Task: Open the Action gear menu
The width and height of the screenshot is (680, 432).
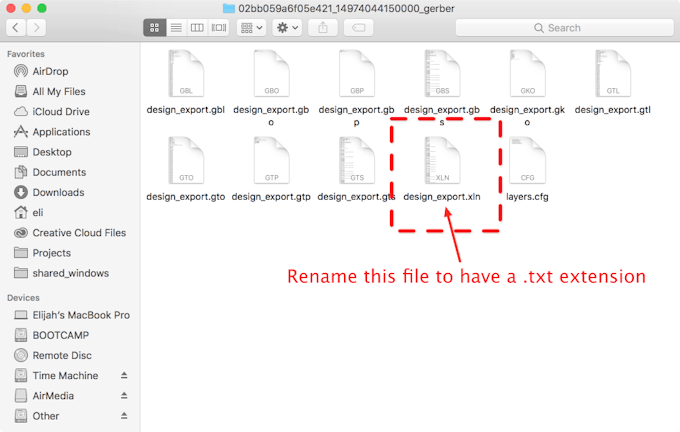Action: 287,28
